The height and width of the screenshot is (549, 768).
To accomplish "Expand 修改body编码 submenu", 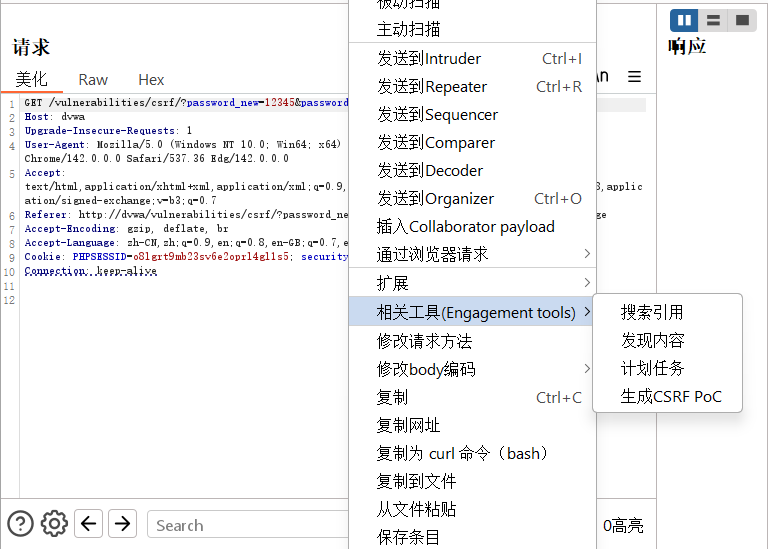I will [x=472, y=369].
